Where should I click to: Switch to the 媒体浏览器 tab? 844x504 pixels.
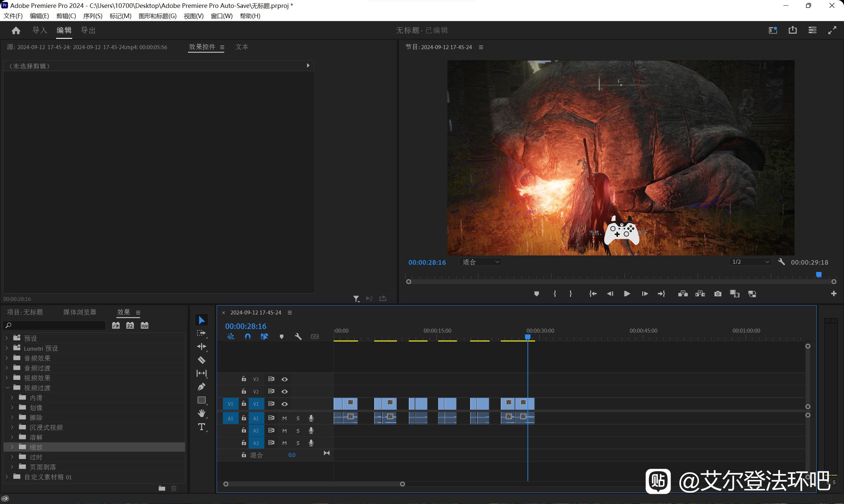[x=79, y=312]
